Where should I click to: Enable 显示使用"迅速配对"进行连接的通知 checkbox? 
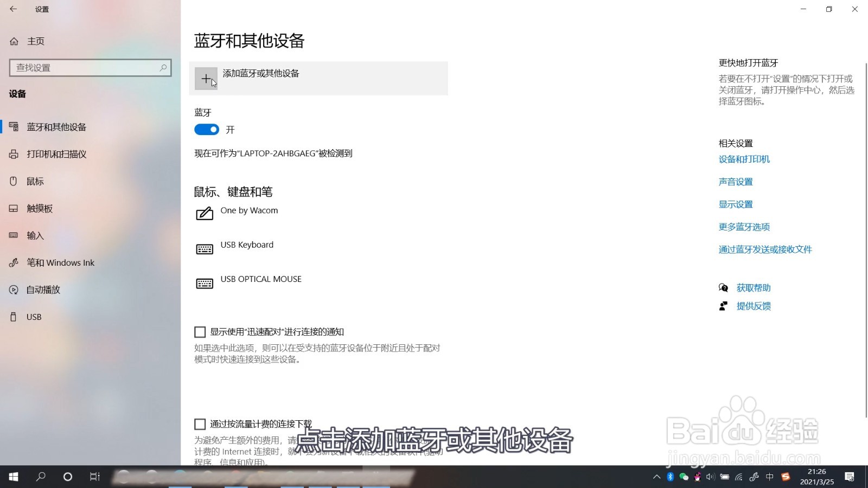[x=200, y=331]
